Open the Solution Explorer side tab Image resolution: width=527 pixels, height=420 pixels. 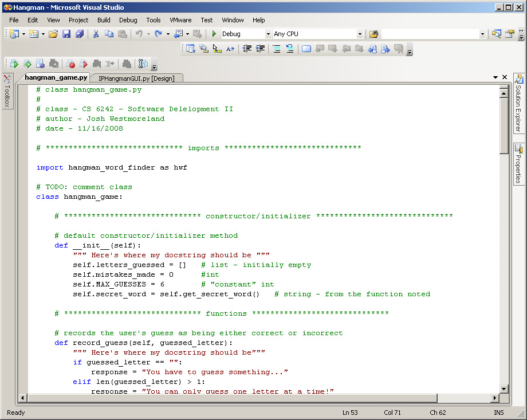518,104
